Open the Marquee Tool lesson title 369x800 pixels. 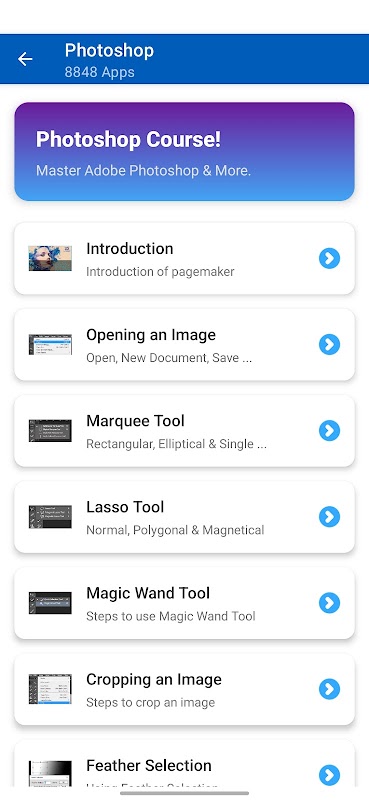pos(135,421)
